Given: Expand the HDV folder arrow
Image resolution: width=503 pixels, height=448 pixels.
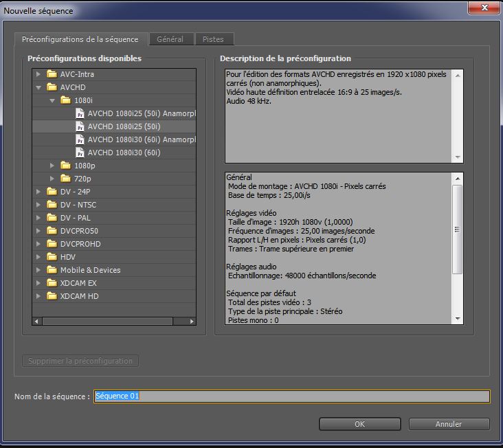Looking at the screenshot, I should coord(38,257).
